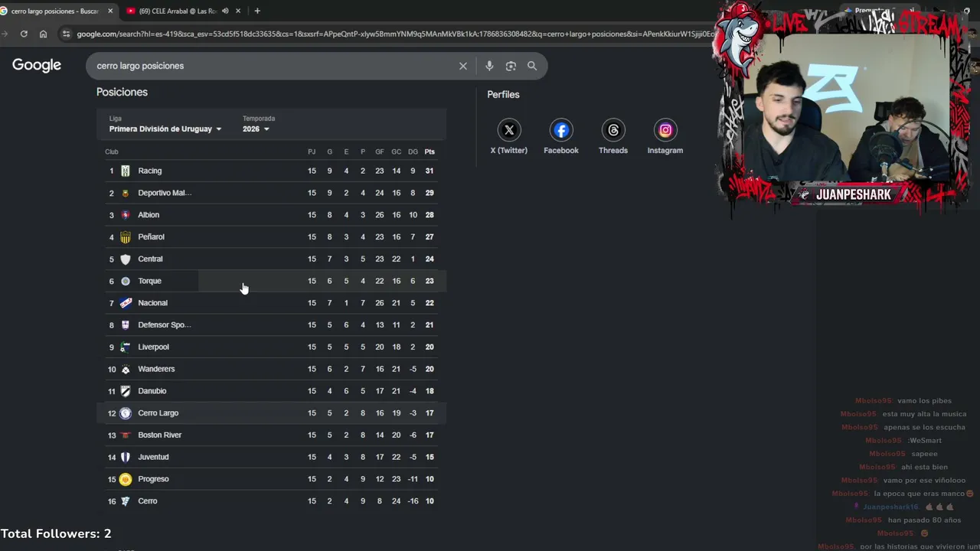Click the Danubio club crest

[x=126, y=391]
